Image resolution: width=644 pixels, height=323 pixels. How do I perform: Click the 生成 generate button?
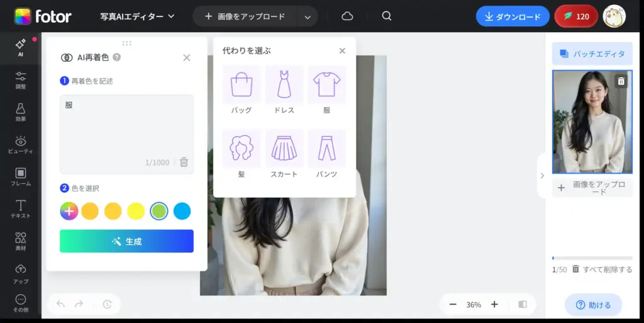click(126, 241)
